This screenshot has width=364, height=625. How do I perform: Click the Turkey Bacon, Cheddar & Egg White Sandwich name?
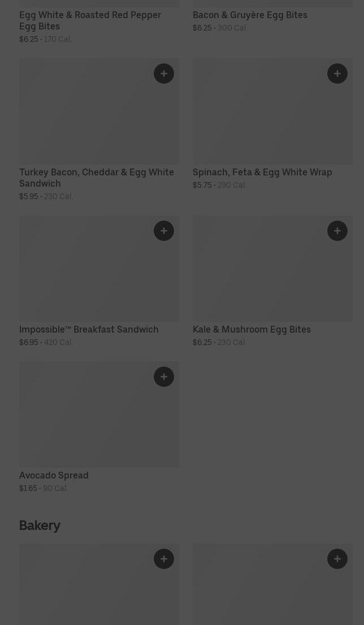click(96, 178)
